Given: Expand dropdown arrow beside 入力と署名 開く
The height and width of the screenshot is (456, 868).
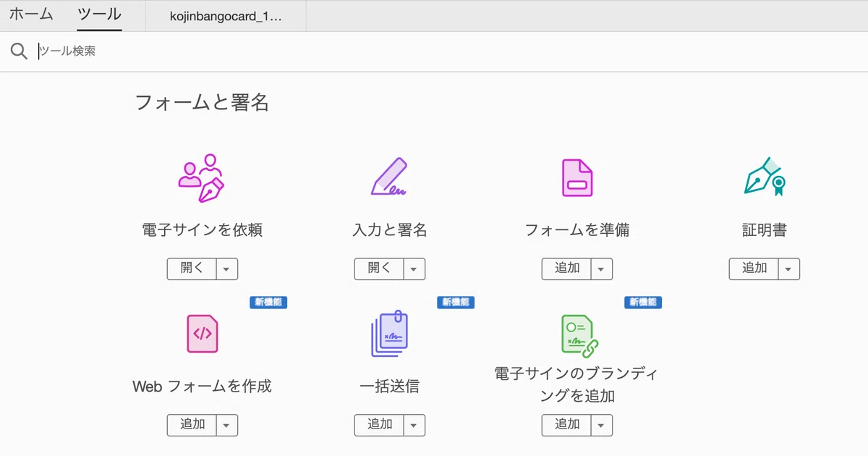Looking at the screenshot, I should tap(414, 269).
